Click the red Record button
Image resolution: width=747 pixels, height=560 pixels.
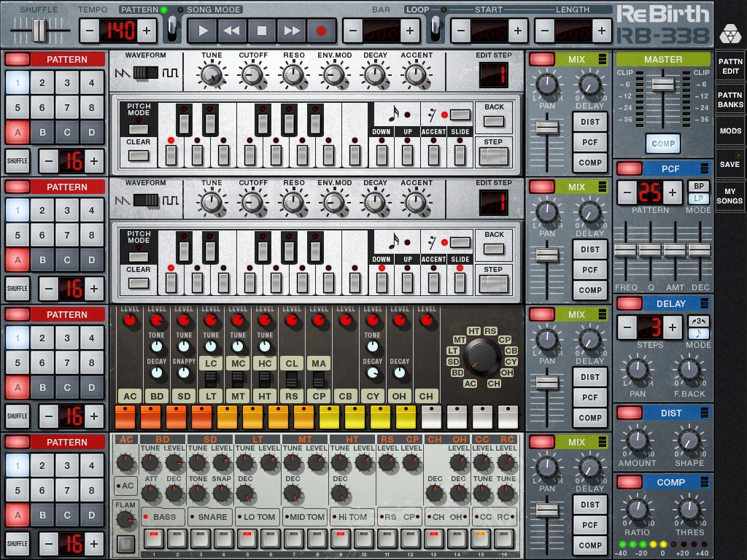pos(321,31)
